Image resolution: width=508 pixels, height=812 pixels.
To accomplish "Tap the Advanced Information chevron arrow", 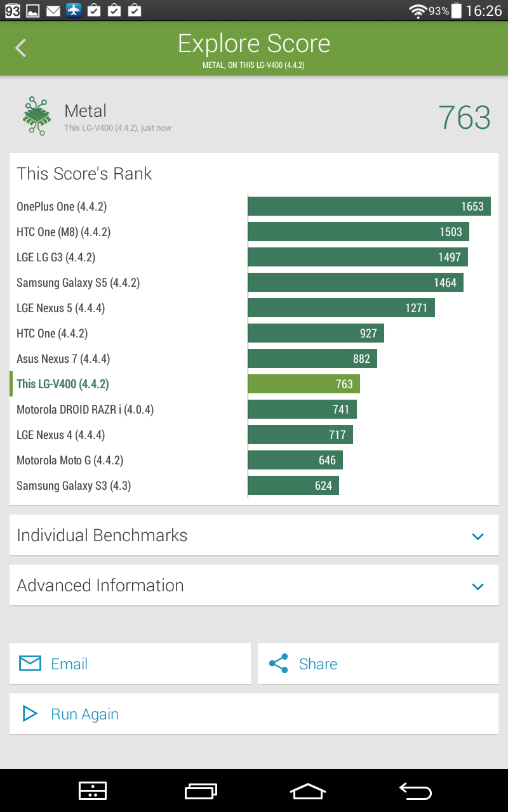I will coord(478,587).
